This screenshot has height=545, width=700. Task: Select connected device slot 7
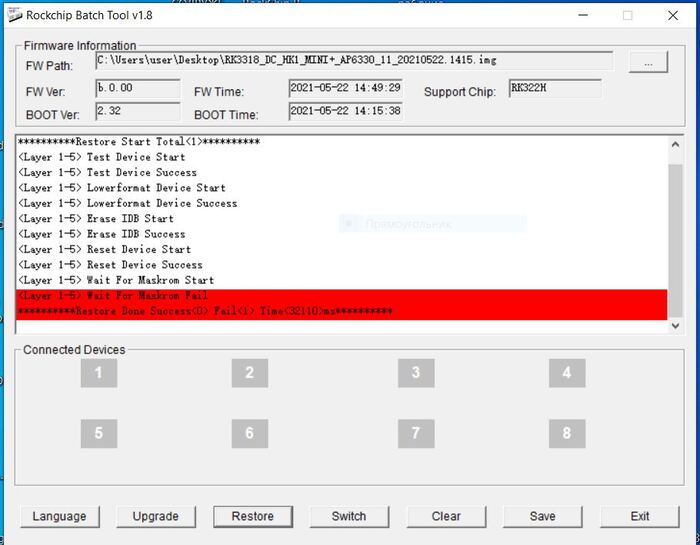coord(416,433)
